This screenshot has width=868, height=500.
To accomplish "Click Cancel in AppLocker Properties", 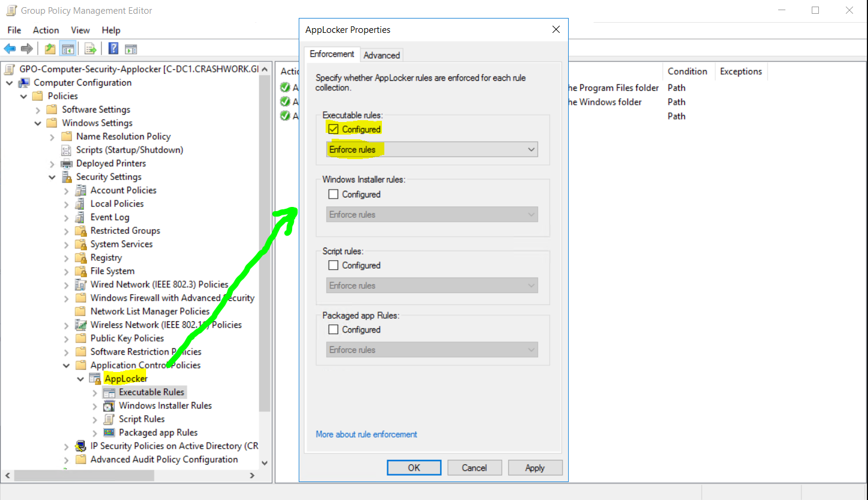I will click(475, 468).
